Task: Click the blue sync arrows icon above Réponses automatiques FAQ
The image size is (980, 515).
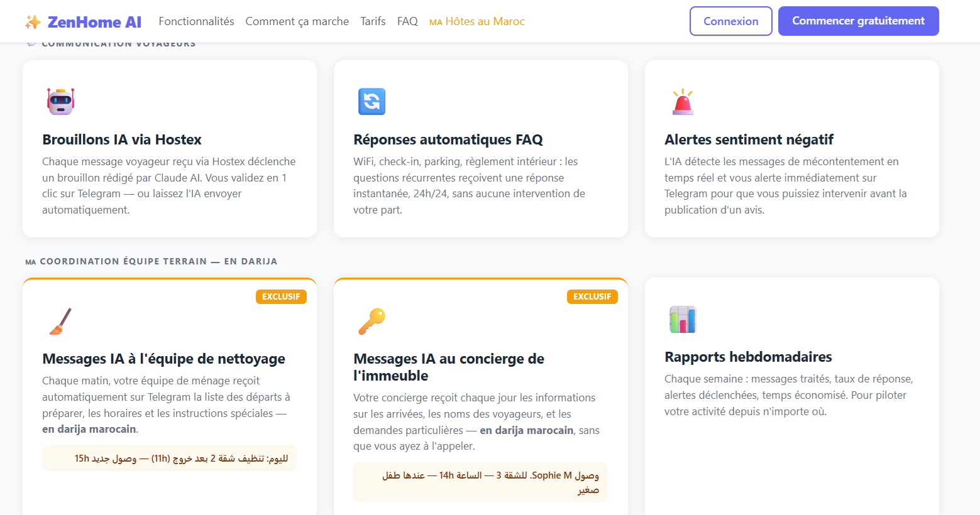Action: click(372, 102)
